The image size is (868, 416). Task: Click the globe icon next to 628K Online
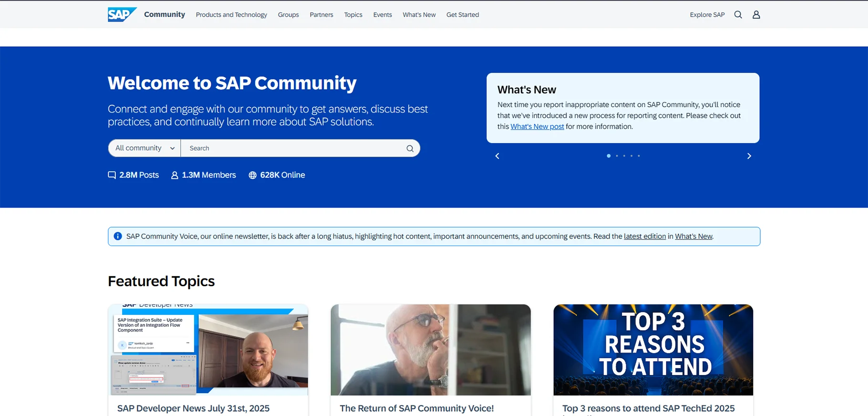pyautogui.click(x=253, y=175)
